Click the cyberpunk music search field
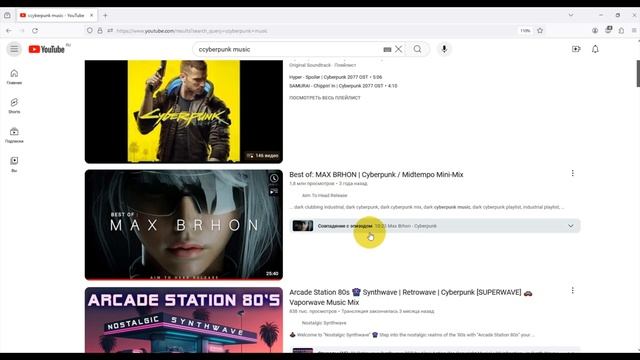This screenshot has height=360, width=640. pyautogui.click(x=288, y=49)
